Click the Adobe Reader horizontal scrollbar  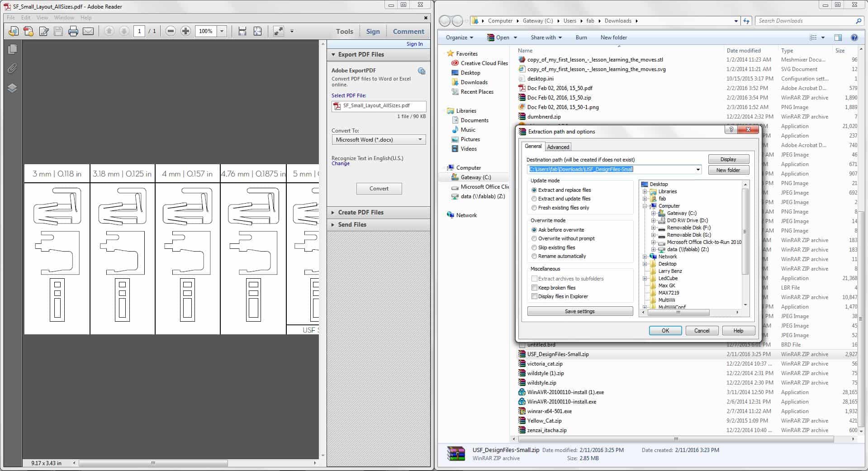pyautogui.click(x=153, y=463)
